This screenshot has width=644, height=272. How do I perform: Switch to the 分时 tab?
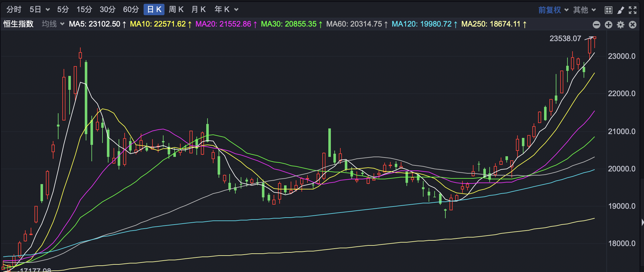click(14, 9)
